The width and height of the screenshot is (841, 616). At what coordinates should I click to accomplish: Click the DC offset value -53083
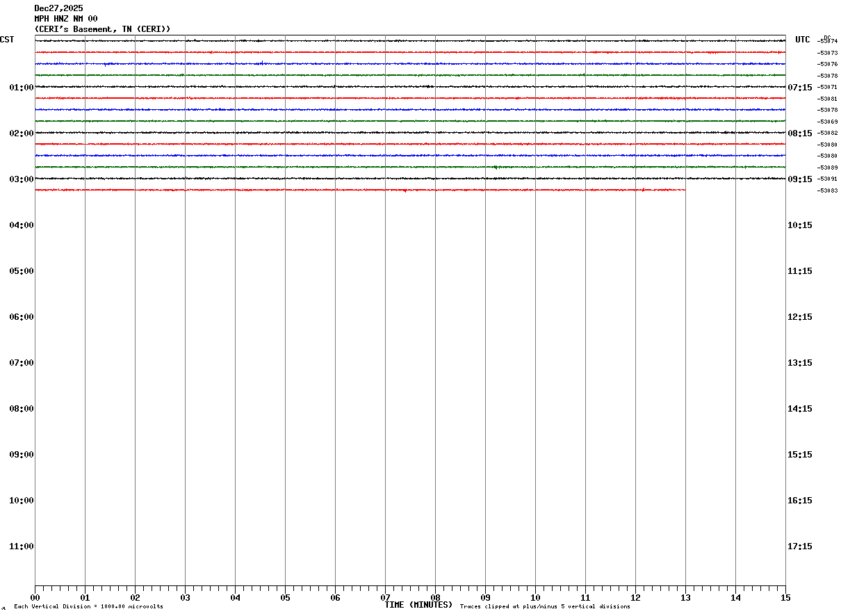[x=828, y=191]
